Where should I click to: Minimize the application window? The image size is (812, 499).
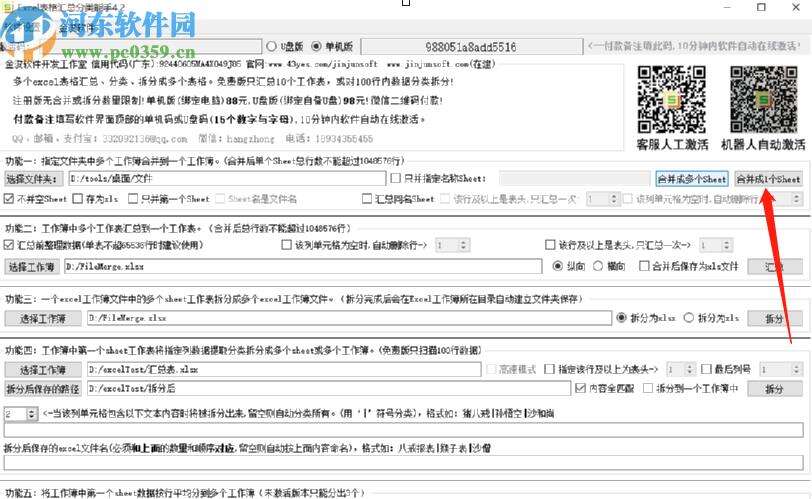point(728,7)
